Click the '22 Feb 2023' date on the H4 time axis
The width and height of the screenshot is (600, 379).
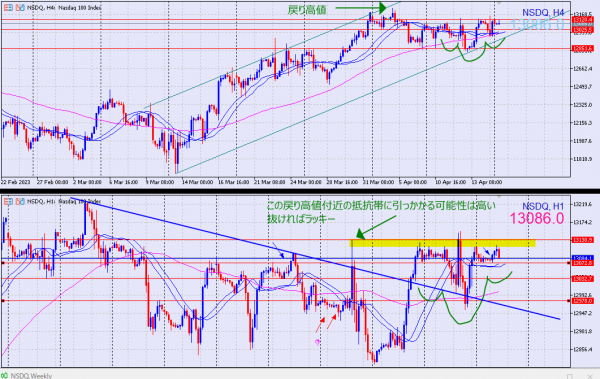point(15,182)
